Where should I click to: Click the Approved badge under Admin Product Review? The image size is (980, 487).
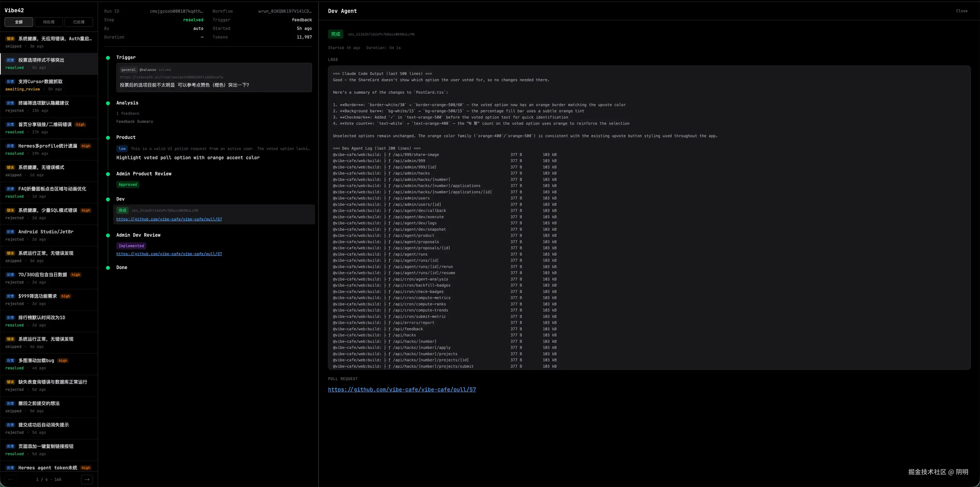(127, 185)
